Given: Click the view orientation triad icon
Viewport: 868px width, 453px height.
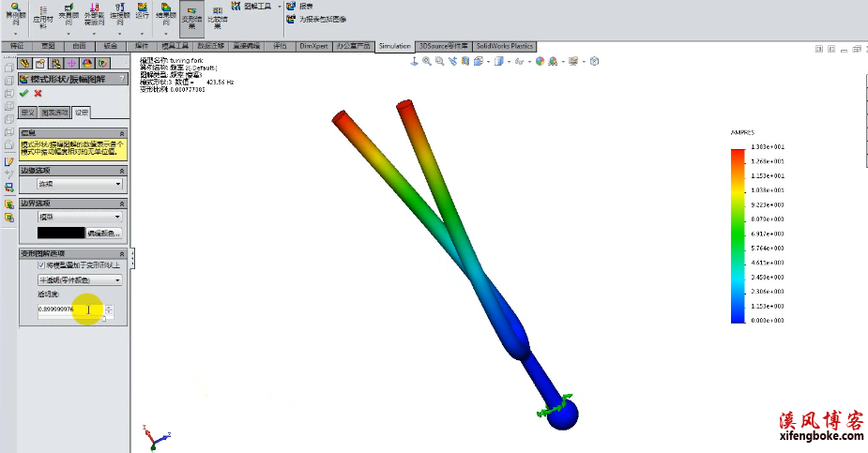Looking at the screenshot, I should pyautogui.click(x=158, y=437).
